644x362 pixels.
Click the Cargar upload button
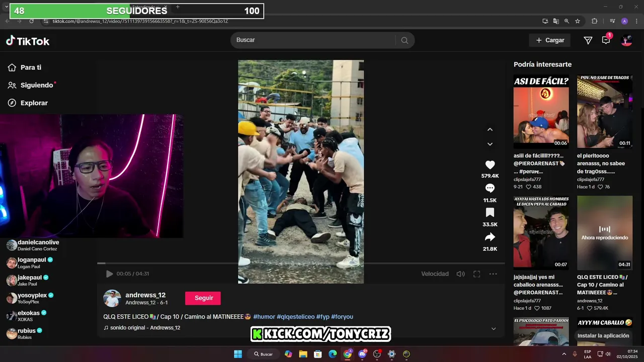click(549, 40)
